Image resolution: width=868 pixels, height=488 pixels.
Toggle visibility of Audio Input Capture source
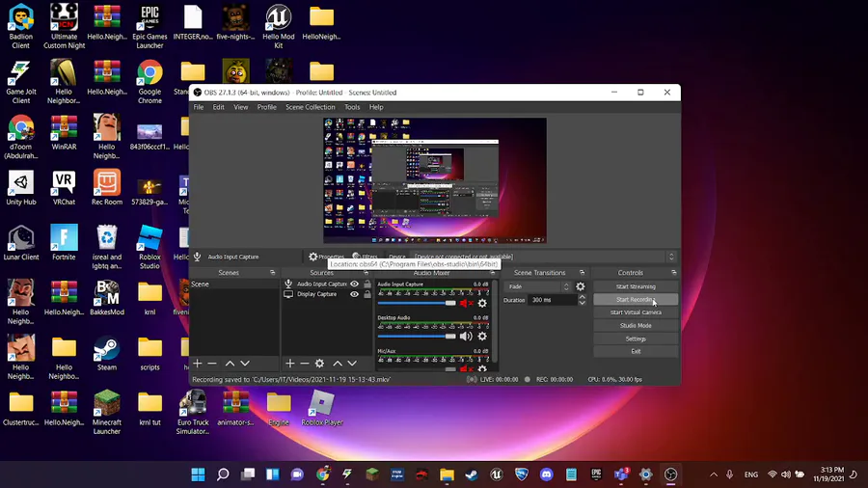coord(354,284)
